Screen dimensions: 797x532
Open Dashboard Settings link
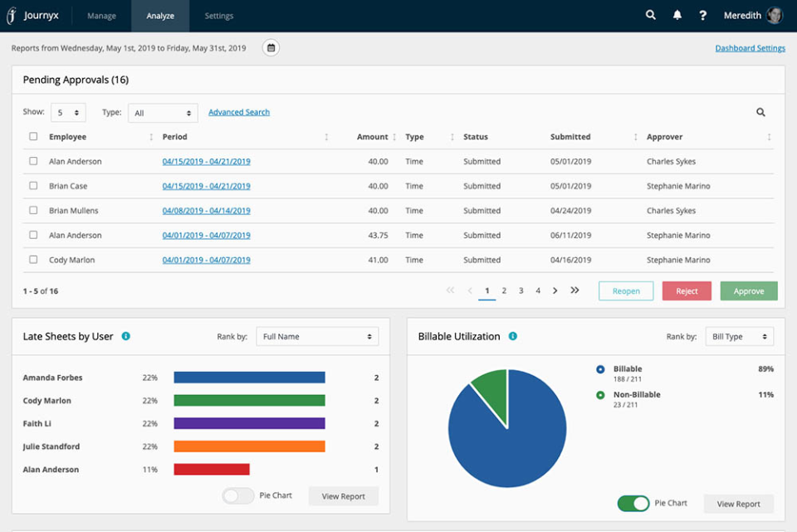click(x=750, y=48)
